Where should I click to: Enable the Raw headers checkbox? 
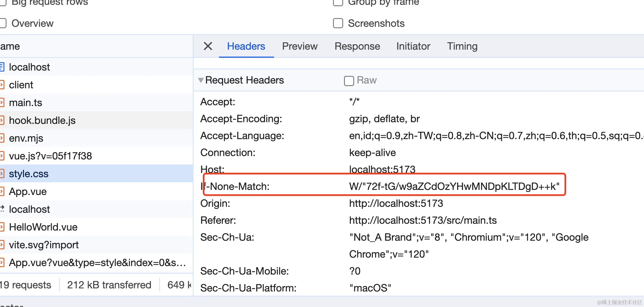349,81
